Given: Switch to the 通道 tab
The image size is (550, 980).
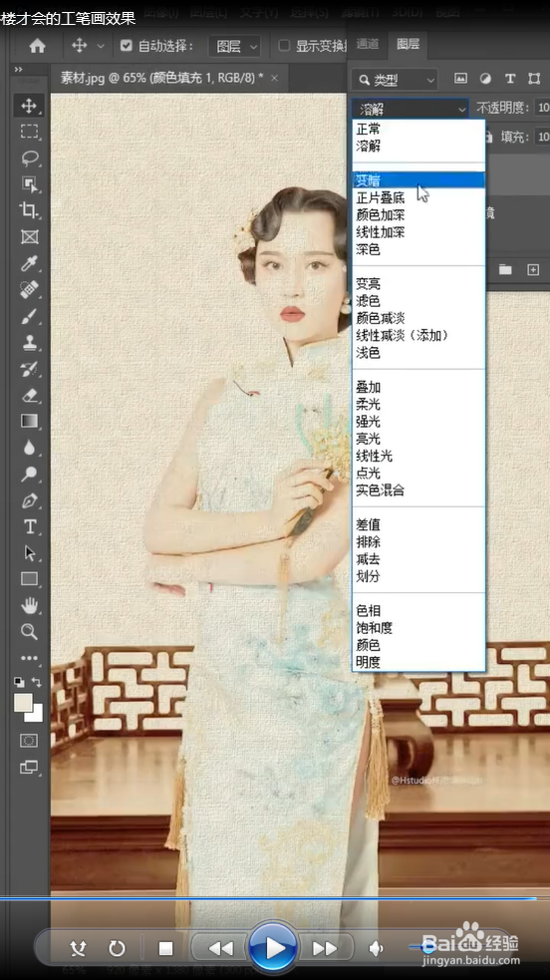Looking at the screenshot, I should 367,44.
